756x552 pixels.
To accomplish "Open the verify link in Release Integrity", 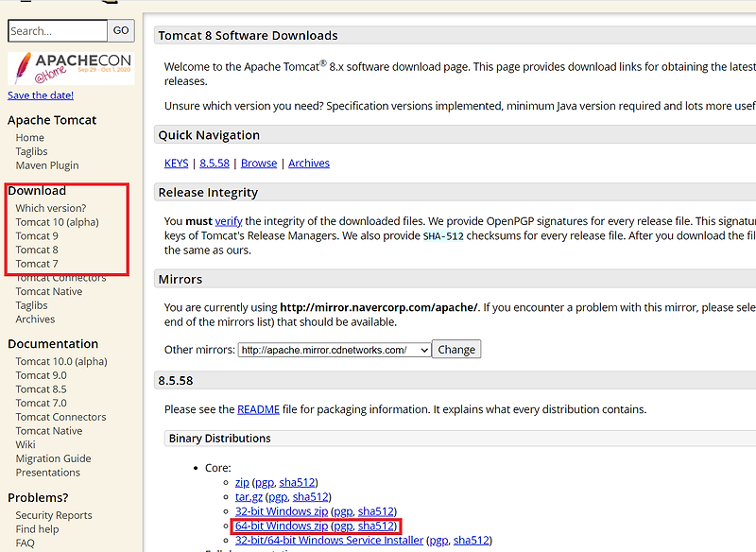I will click(229, 221).
